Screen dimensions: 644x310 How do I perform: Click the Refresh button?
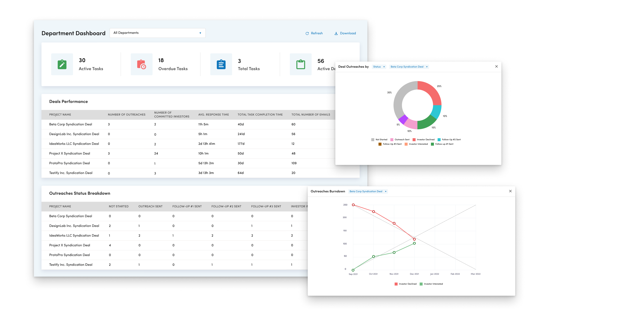[x=314, y=33]
